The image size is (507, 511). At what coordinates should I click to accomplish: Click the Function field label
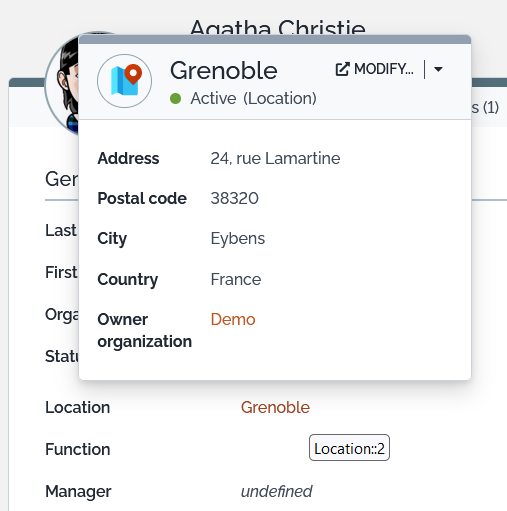(x=77, y=449)
